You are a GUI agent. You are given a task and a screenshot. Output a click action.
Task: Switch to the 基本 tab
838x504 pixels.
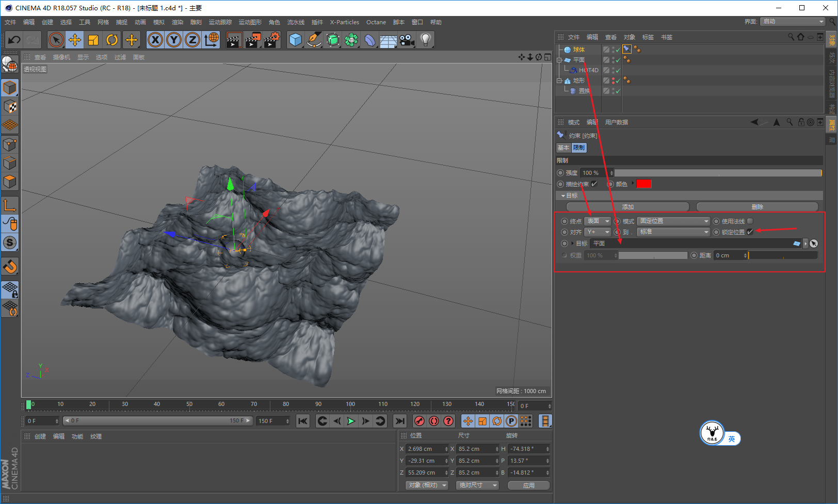click(x=563, y=148)
